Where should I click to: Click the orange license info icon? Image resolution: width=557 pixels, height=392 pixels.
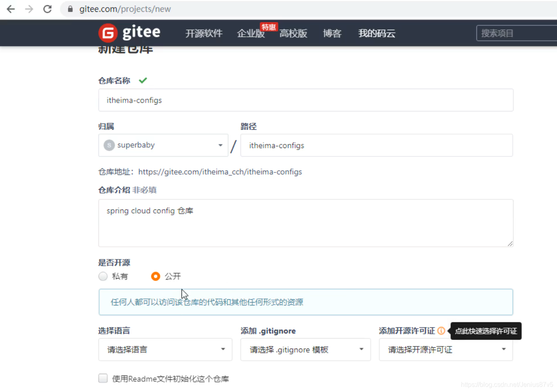pyautogui.click(x=441, y=331)
